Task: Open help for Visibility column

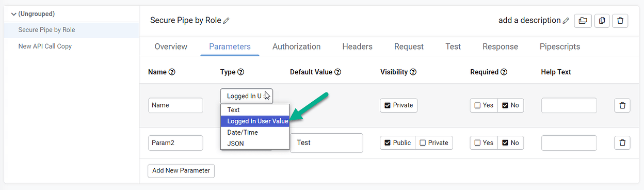Action: [413, 72]
